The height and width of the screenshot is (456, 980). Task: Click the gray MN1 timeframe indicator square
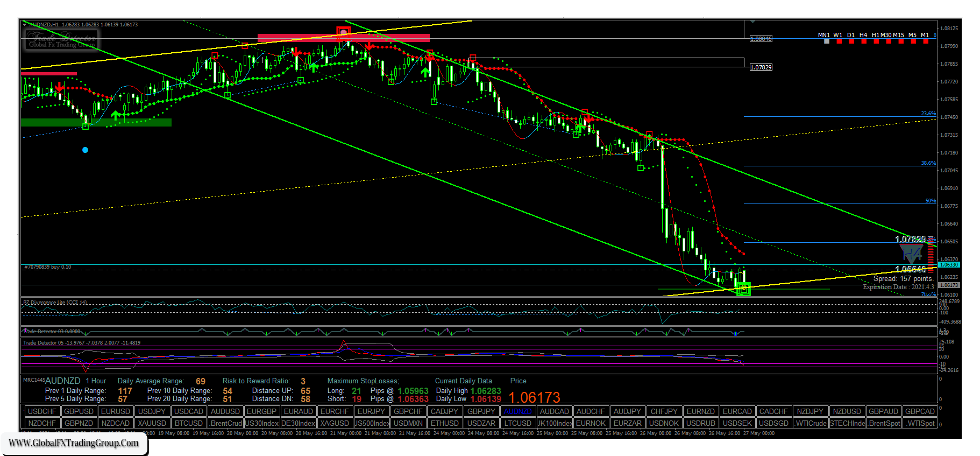pos(827,41)
